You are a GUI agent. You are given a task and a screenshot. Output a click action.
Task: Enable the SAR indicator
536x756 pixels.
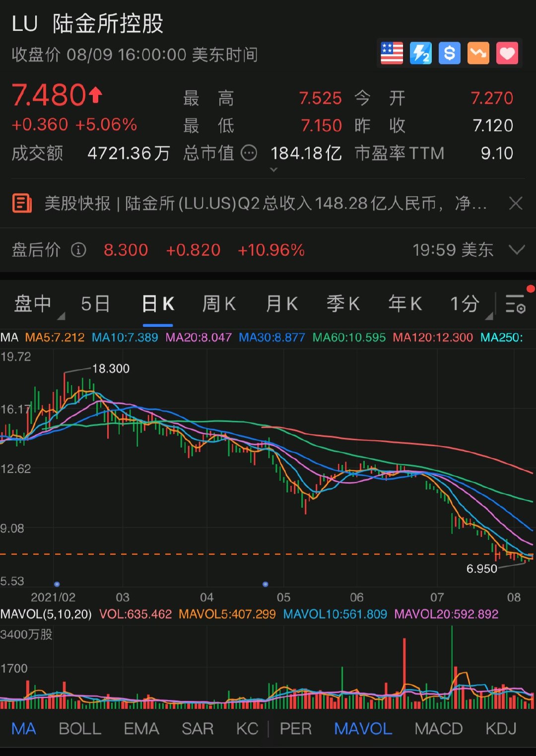(198, 729)
